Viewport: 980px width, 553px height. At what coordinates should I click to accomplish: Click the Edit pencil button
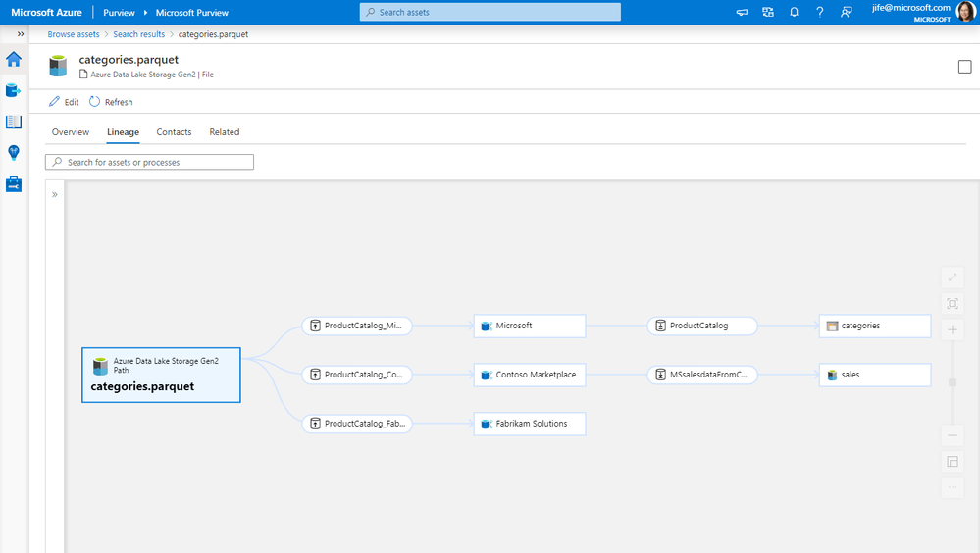64,102
